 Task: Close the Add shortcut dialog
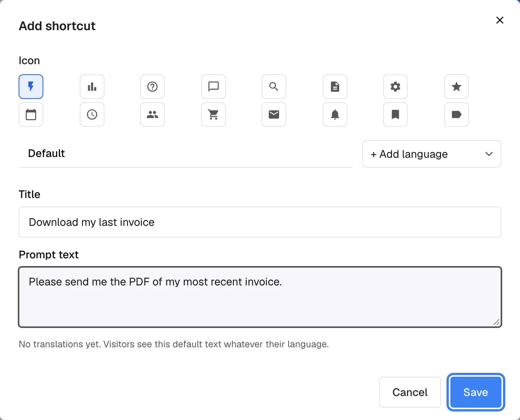(x=500, y=20)
